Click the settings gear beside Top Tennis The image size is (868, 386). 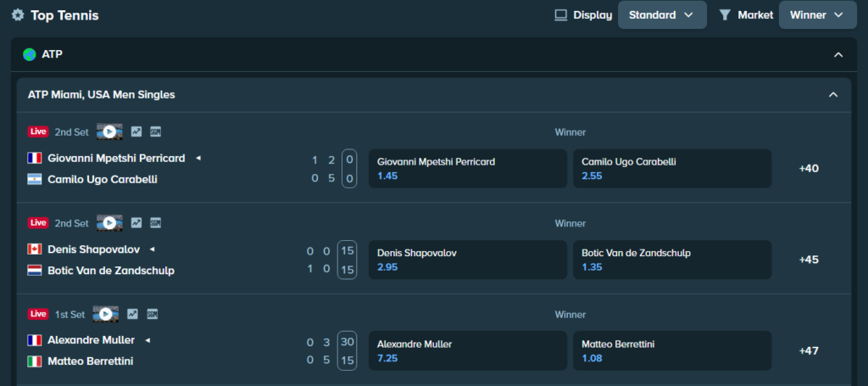coord(18,15)
